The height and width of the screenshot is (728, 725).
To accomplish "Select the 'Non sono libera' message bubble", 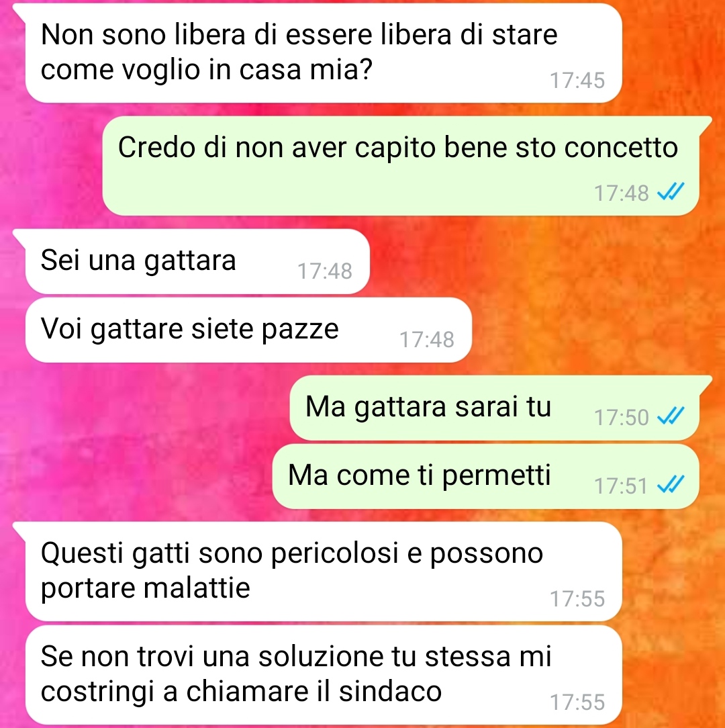I will click(x=324, y=53).
